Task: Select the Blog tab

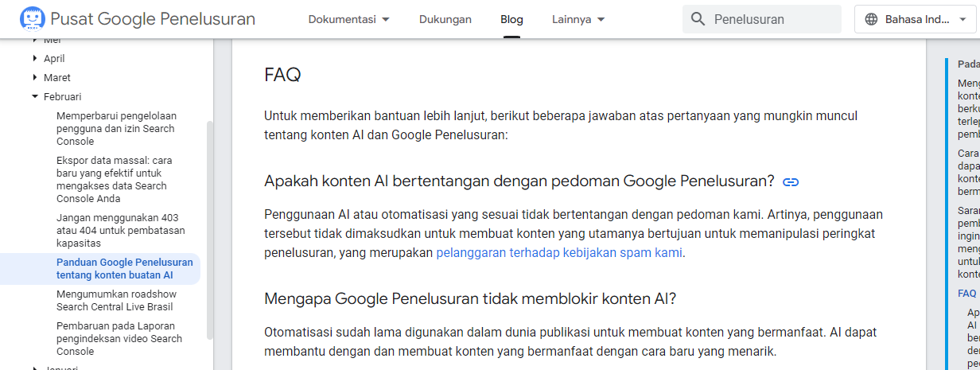Action: [x=511, y=19]
